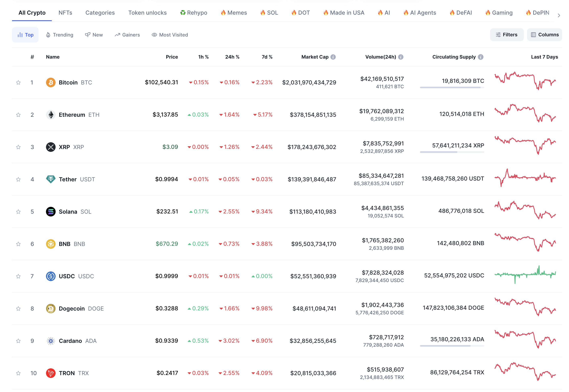The height and width of the screenshot is (392, 569).
Task: Toggle the Tether watchlist star
Action: pos(18,179)
